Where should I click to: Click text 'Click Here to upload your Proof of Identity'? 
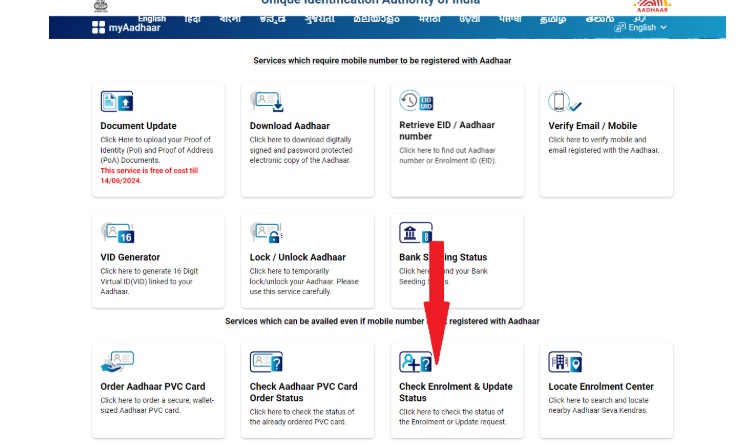tap(157, 150)
